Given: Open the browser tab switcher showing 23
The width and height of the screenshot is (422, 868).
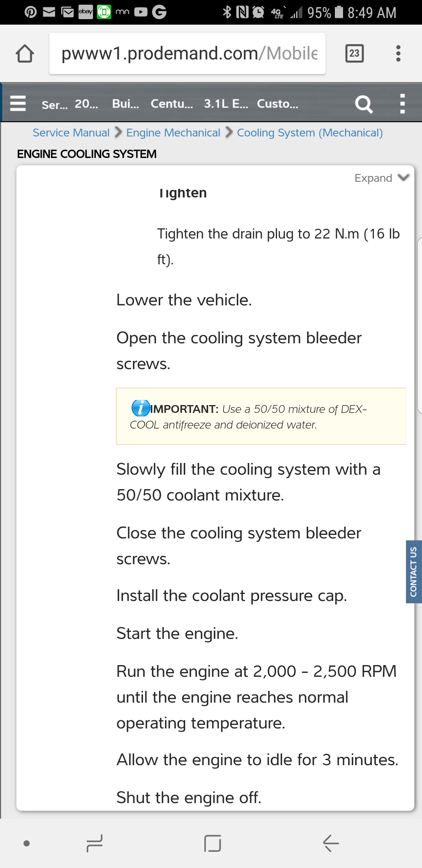Looking at the screenshot, I should [354, 53].
